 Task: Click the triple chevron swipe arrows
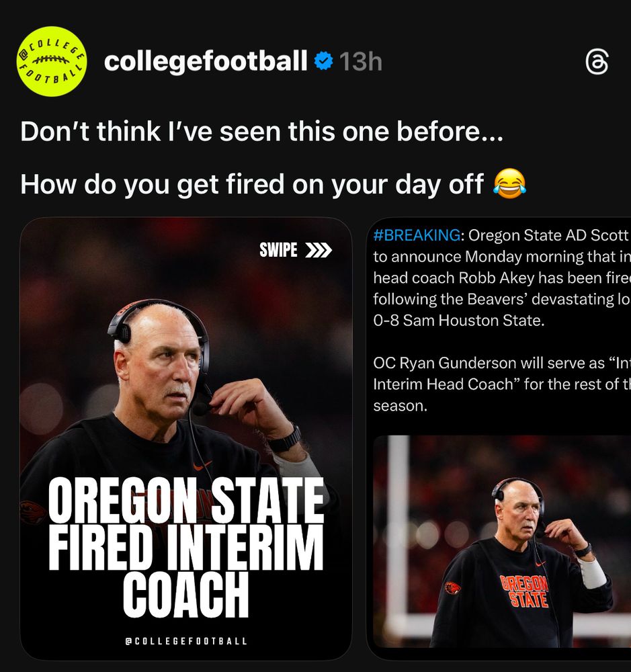pos(319,251)
